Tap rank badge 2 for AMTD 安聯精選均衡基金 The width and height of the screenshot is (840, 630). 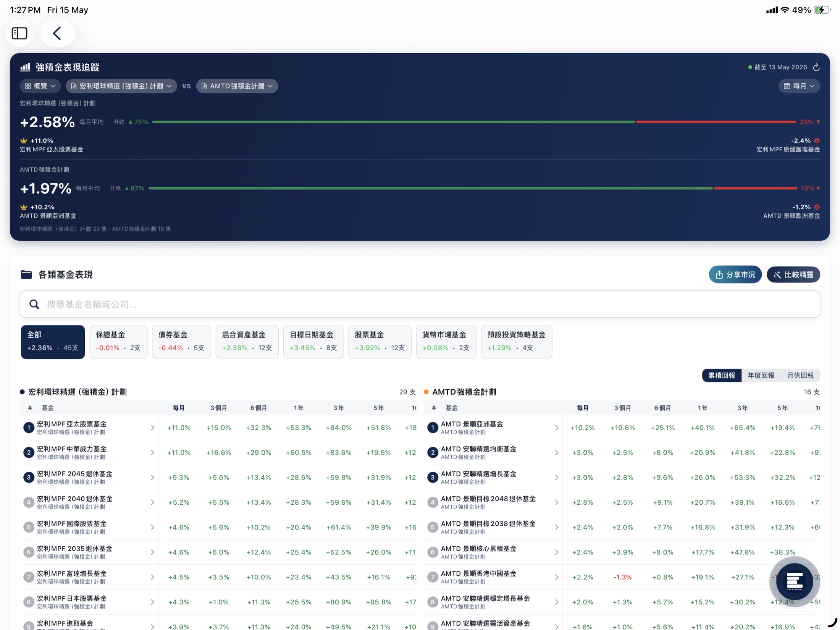click(433, 452)
